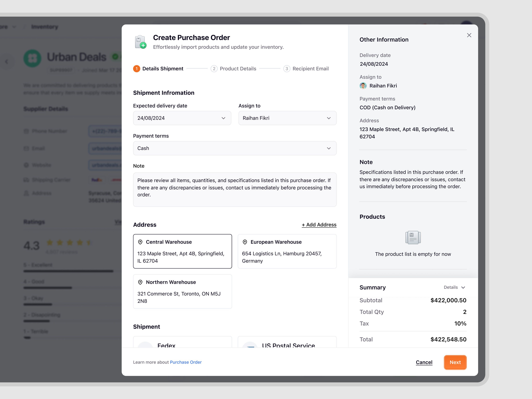Click the Central Warehouse location pin icon

(140, 242)
